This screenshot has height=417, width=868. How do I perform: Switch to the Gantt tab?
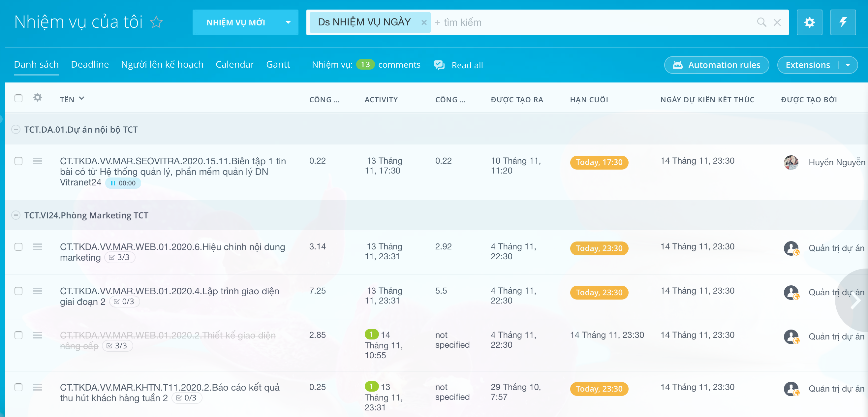(x=278, y=64)
